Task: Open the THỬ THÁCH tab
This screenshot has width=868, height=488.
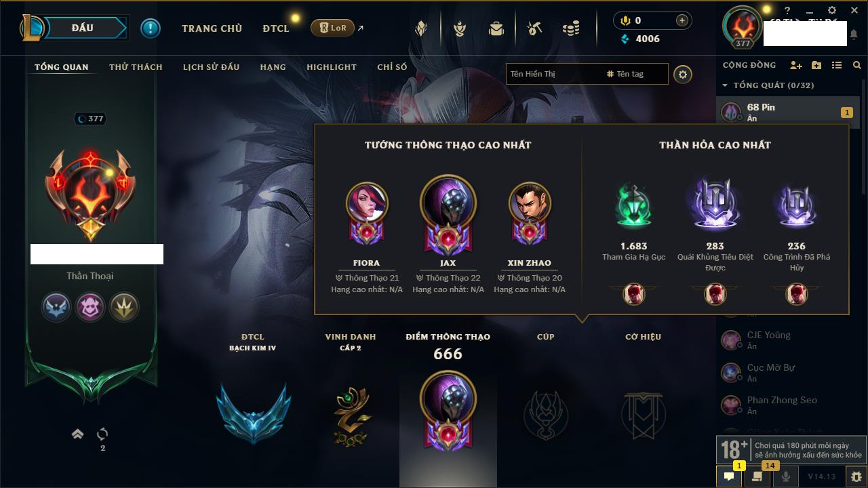Action: [x=136, y=67]
